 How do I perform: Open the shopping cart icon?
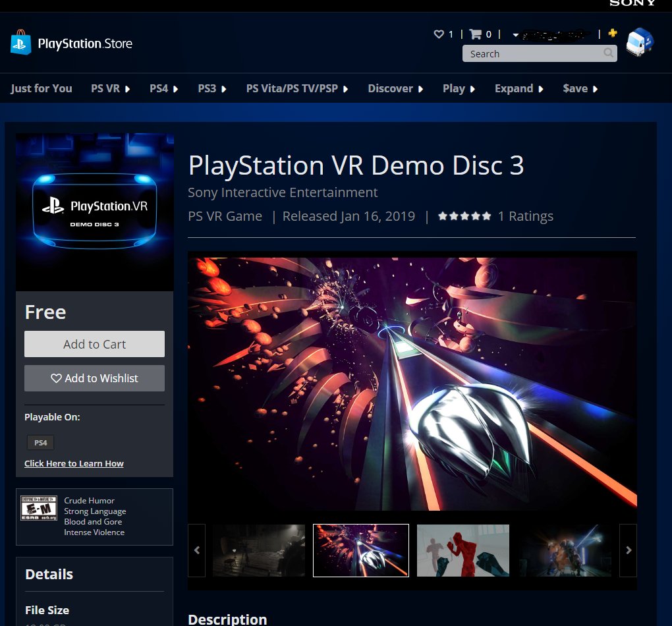click(475, 34)
